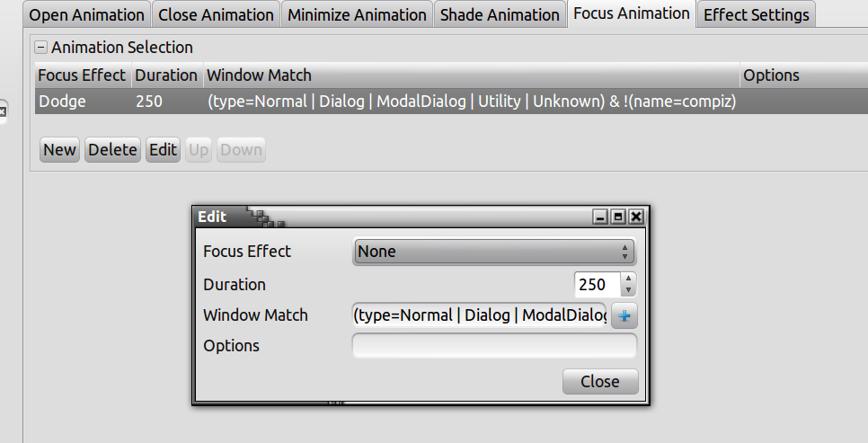Switch to the Open Animation tab
Viewport: 868px width, 443px height.
tap(87, 14)
